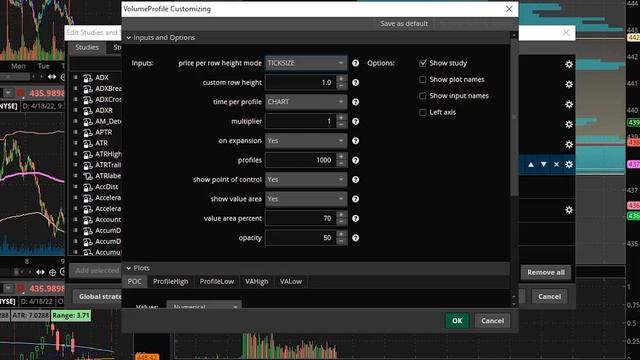Click Cancel in Edit Studies window

click(x=549, y=296)
